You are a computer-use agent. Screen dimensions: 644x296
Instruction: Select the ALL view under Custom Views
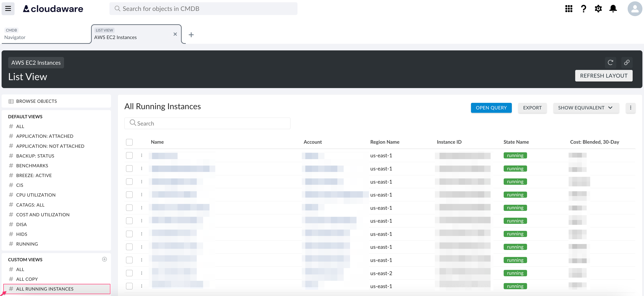pos(20,269)
